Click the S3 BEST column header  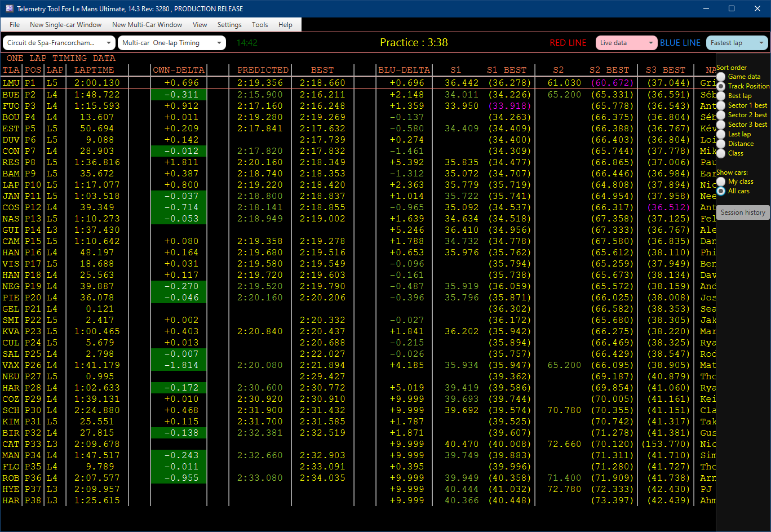(x=666, y=70)
